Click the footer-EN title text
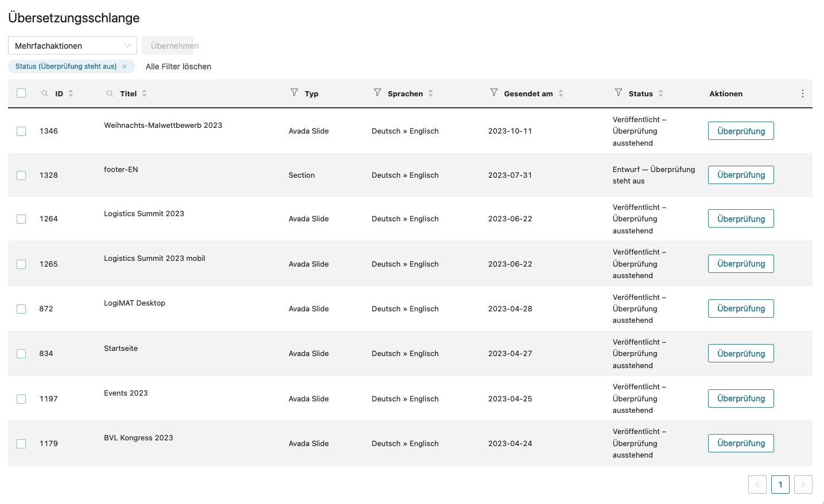 tap(121, 169)
